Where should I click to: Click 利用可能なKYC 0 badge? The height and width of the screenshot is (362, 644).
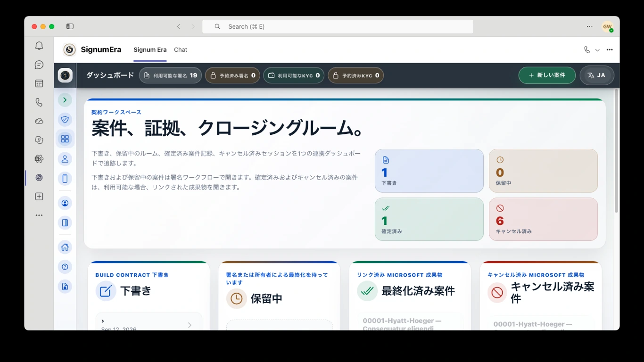pyautogui.click(x=294, y=75)
